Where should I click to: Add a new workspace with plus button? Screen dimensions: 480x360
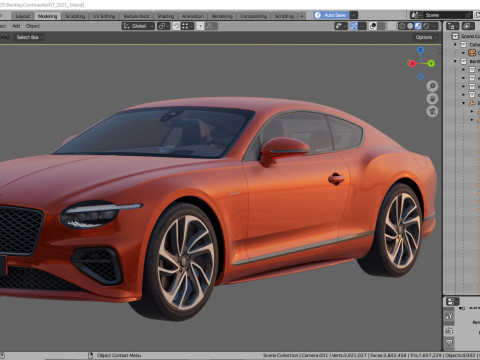[302, 16]
